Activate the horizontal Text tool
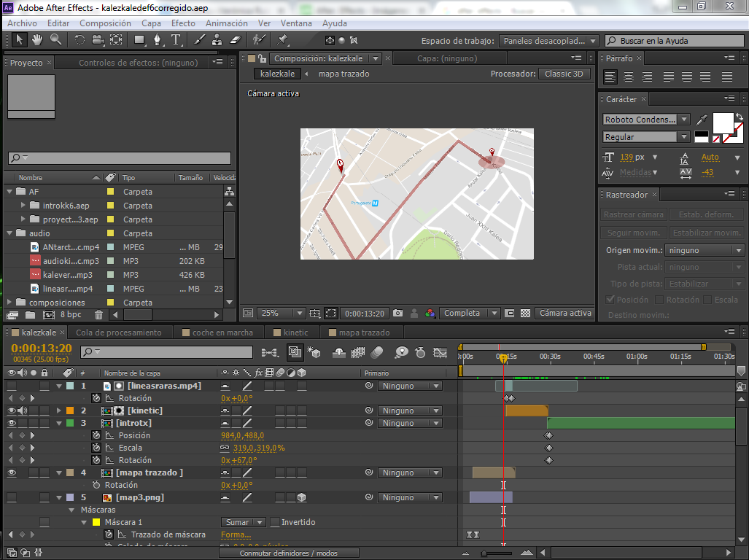 click(x=176, y=40)
